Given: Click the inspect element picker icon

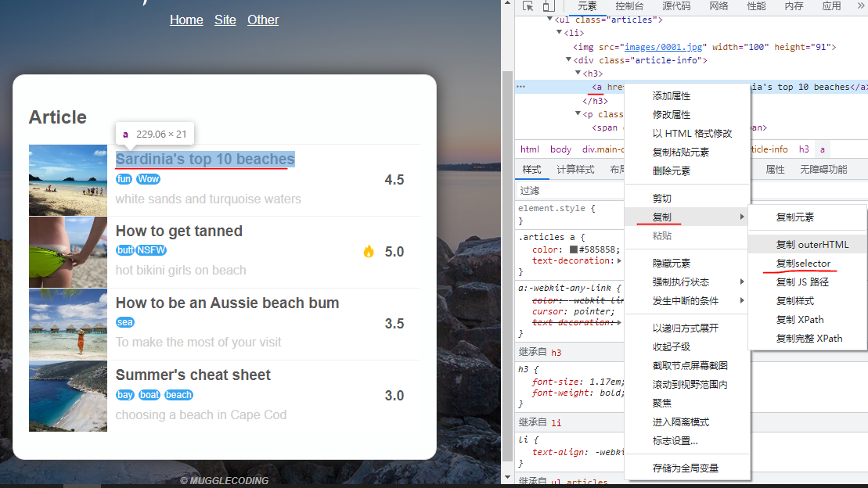Looking at the screenshot, I should 528,6.
